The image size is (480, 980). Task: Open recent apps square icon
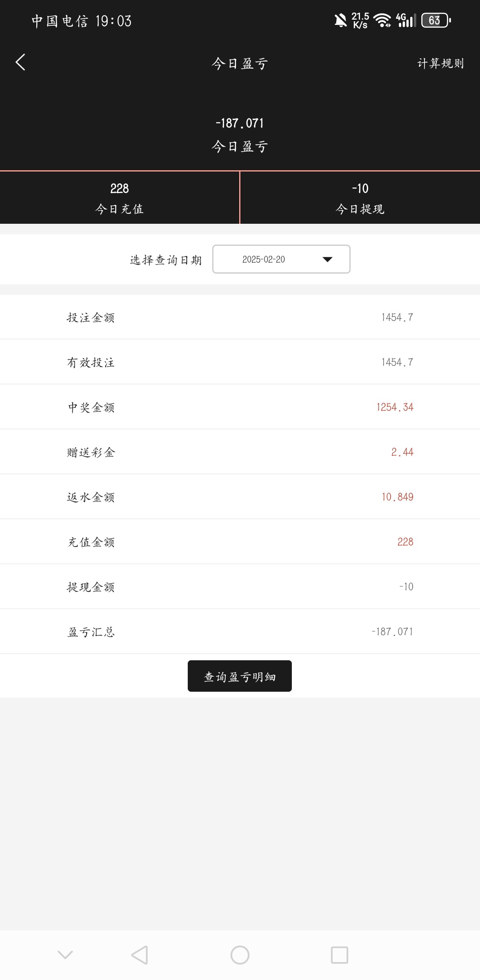coord(339,955)
